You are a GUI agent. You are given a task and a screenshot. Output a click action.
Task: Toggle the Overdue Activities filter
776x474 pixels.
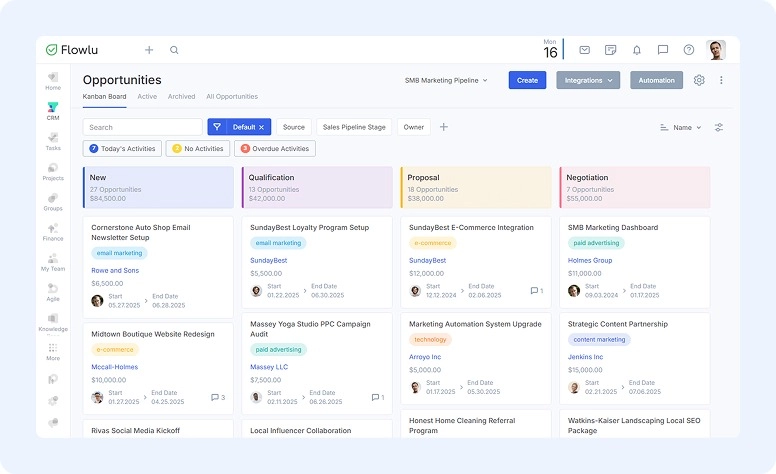coord(275,148)
